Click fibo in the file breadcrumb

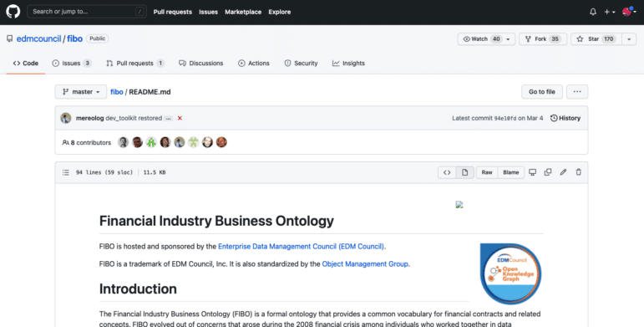pos(117,92)
